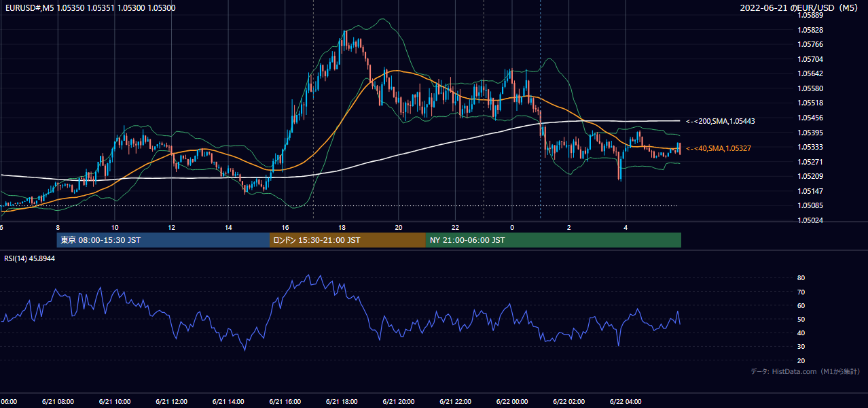Screen dimensions: 868x408
Task: Click the 6/21 22:00 date label
Action: 456,402
